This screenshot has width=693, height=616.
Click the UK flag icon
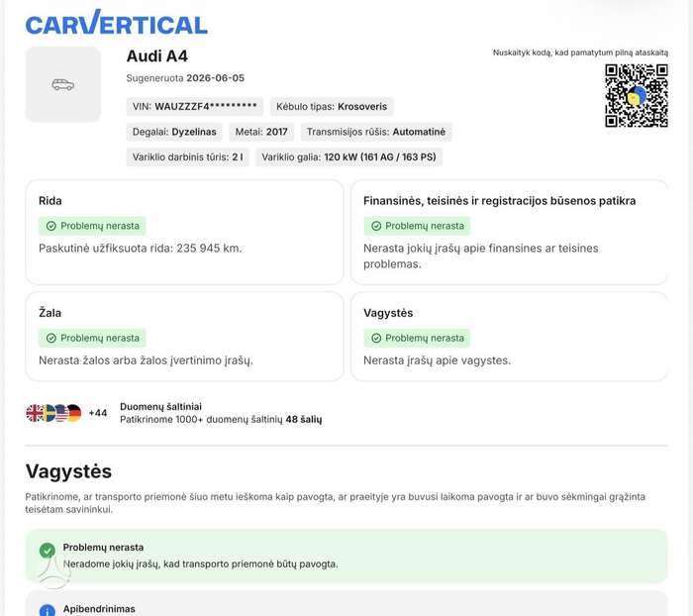tap(34, 413)
